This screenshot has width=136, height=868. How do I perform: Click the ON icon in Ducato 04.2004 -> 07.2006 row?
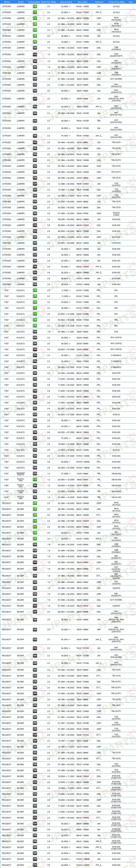[35, 456]
